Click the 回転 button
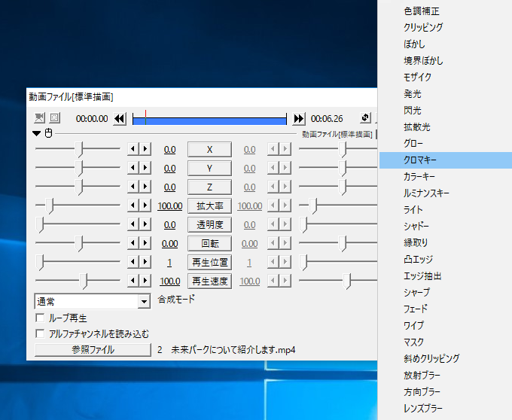The height and width of the screenshot is (420, 512). pos(209,243)
